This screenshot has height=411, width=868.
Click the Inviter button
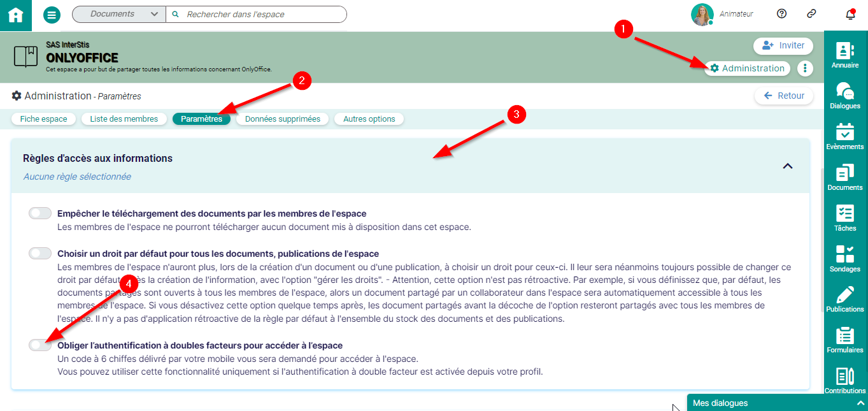click(783, 46)
